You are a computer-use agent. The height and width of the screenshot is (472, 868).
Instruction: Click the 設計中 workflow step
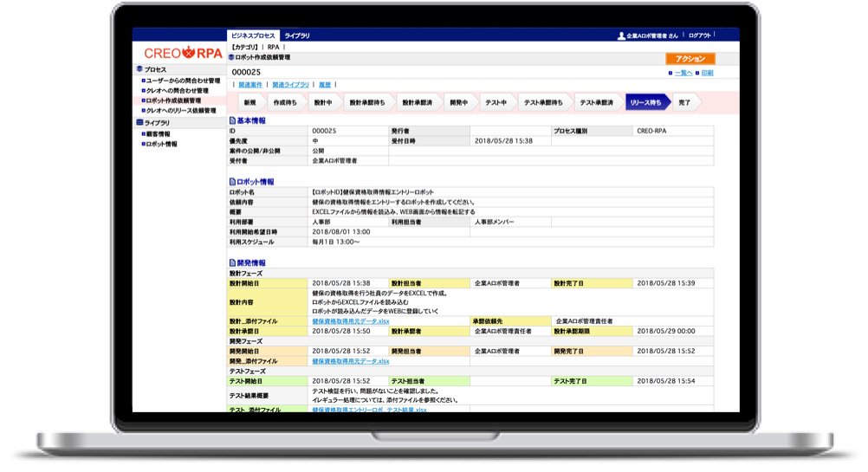pos(323,102)
